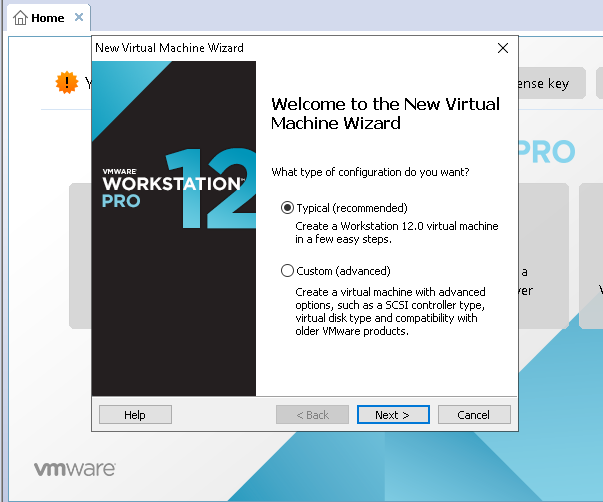Close the Home tab with its X

point(79,17)
